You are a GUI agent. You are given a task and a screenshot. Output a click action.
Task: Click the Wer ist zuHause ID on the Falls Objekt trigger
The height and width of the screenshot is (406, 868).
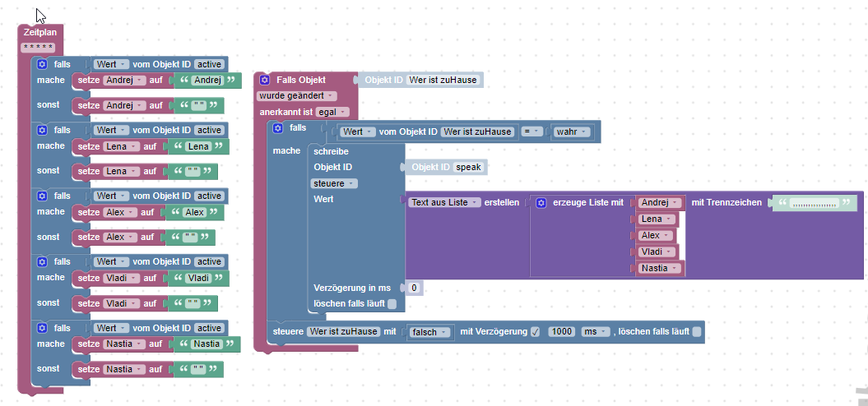pos(444,81)
